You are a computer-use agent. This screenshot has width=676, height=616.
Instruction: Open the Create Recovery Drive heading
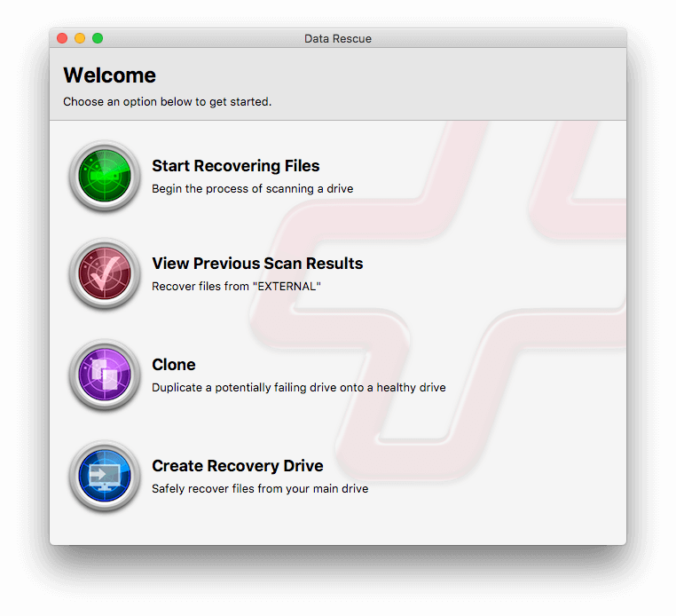[x=238, y=466]
